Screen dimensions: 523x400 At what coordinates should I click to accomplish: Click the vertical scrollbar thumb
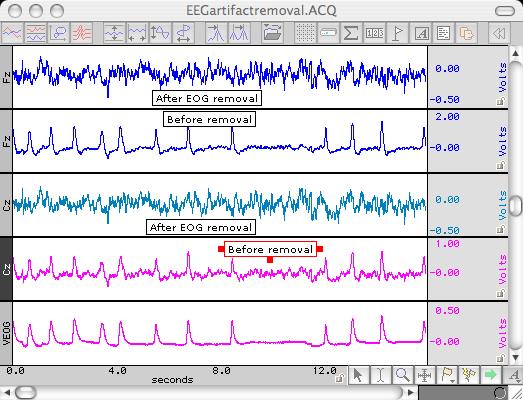click(516, 205)
